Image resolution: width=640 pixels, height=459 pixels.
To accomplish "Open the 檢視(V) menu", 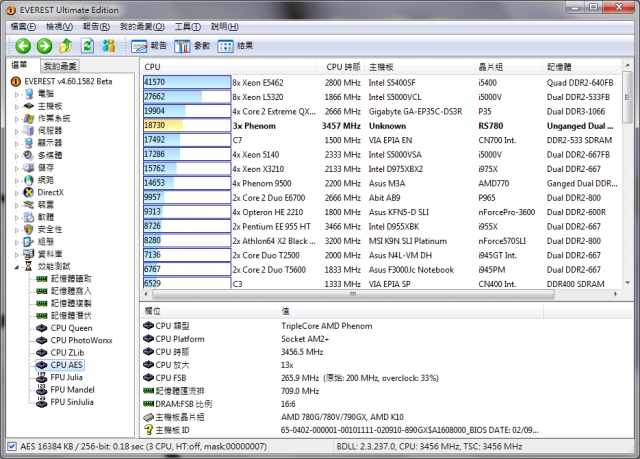I will tap(59, 27).
